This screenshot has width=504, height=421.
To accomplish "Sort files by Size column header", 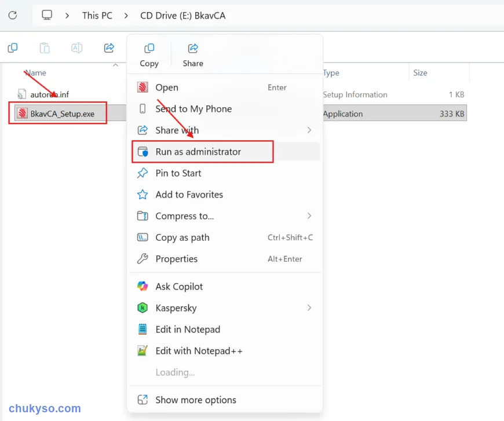I will click(420, 73).
